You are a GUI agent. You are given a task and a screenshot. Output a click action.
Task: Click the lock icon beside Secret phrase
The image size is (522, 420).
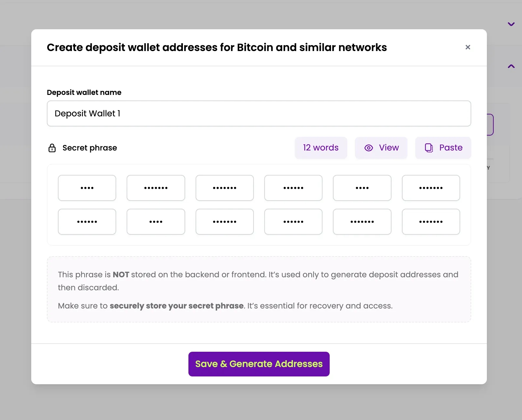[x=52, y=148]
